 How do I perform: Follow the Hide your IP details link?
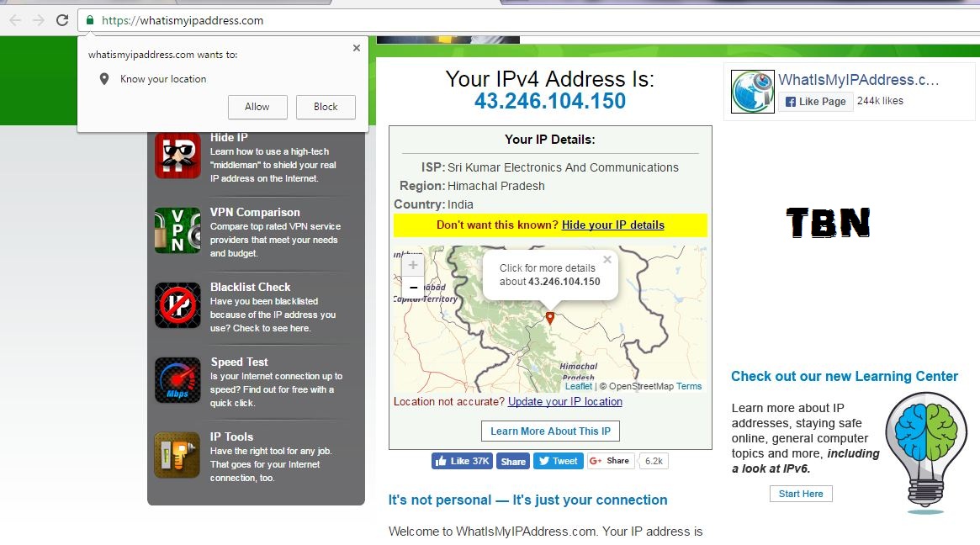[x=613, y=225]
